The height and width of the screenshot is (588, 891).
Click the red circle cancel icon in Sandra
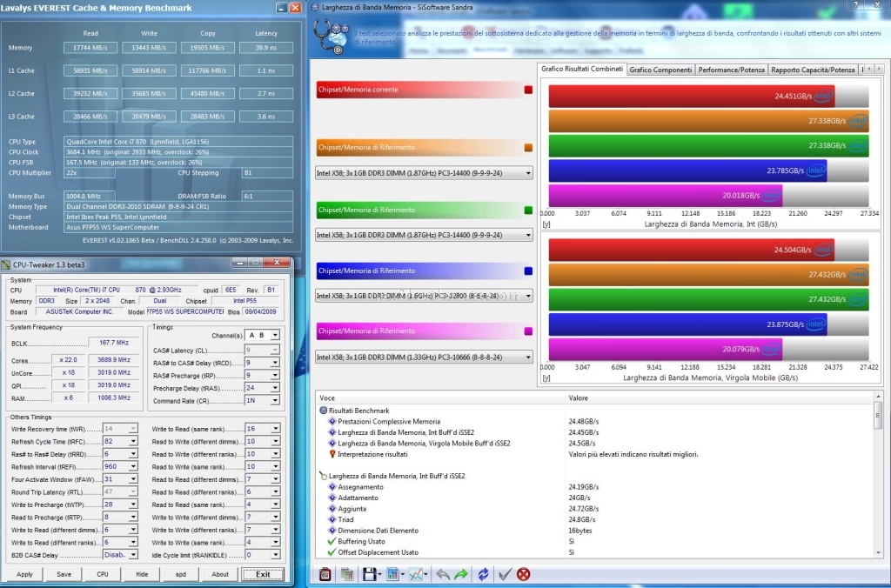tap(523, 574)
